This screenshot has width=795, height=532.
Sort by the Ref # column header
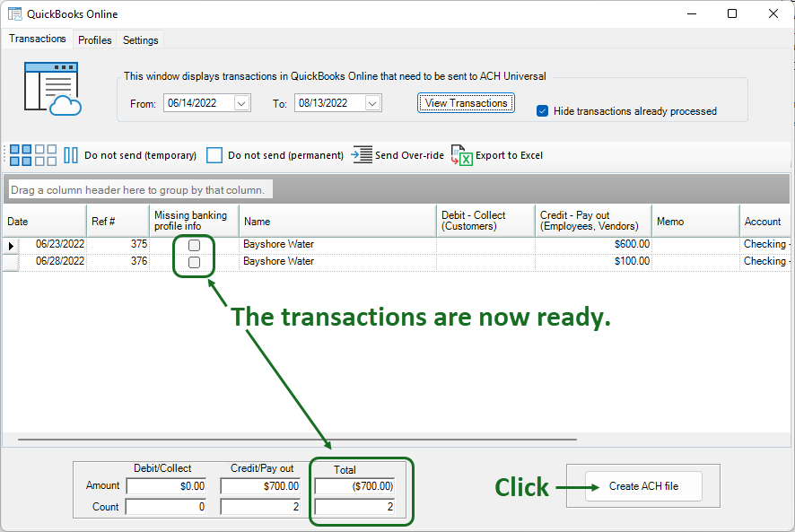118,221
